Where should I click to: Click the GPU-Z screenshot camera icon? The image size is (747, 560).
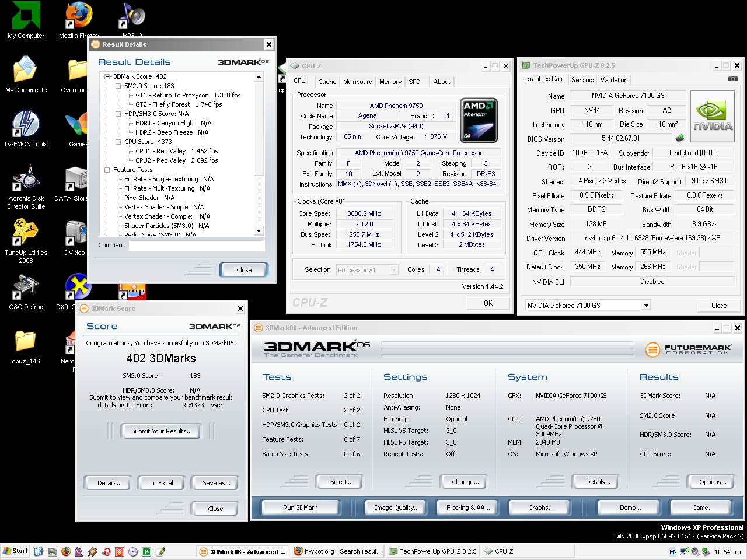pos(733,79)
